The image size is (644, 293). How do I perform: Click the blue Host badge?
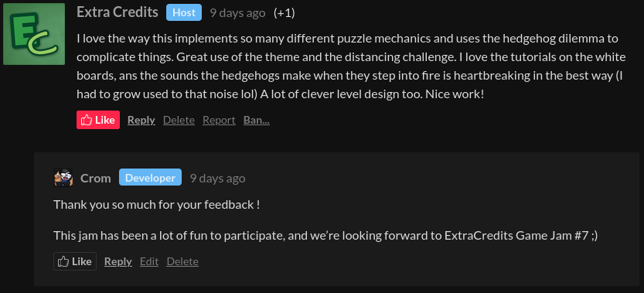(x=184, y=12)
